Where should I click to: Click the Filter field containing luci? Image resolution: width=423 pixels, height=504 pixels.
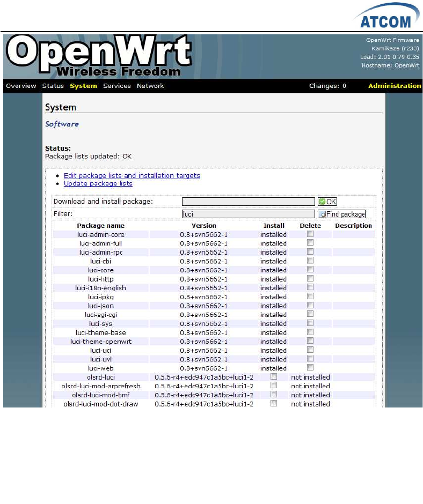(248, 214)
